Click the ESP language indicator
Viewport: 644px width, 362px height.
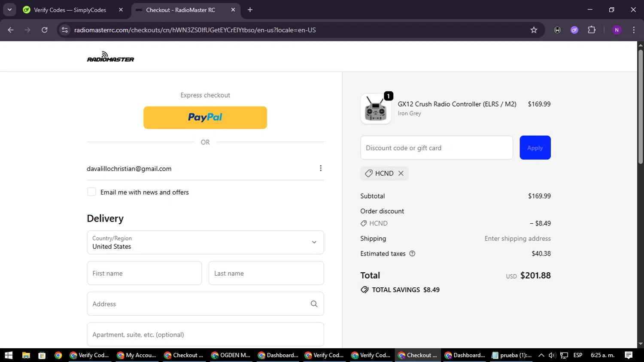pos(578,355)
